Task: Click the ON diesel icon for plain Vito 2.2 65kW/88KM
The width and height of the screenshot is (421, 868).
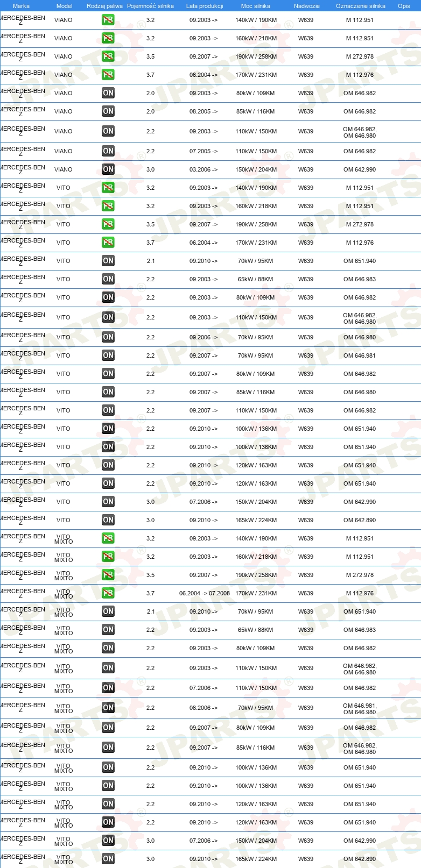Action: (x=108, y=279)
